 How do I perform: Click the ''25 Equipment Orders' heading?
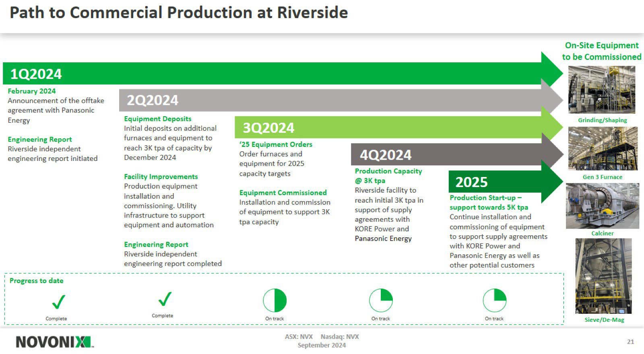(x=276, y=144)
